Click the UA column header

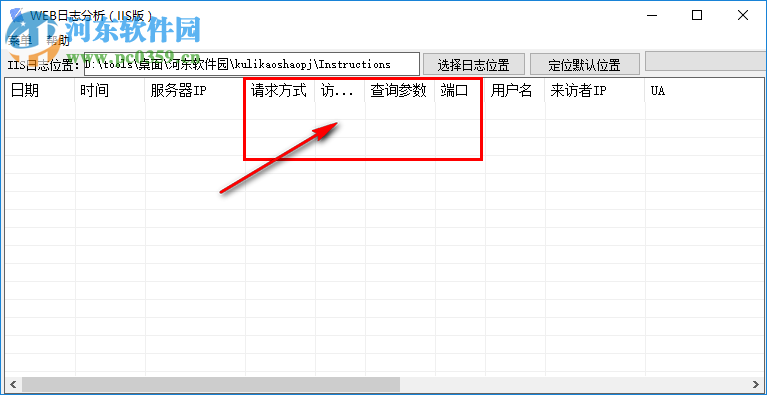[704, 90]
